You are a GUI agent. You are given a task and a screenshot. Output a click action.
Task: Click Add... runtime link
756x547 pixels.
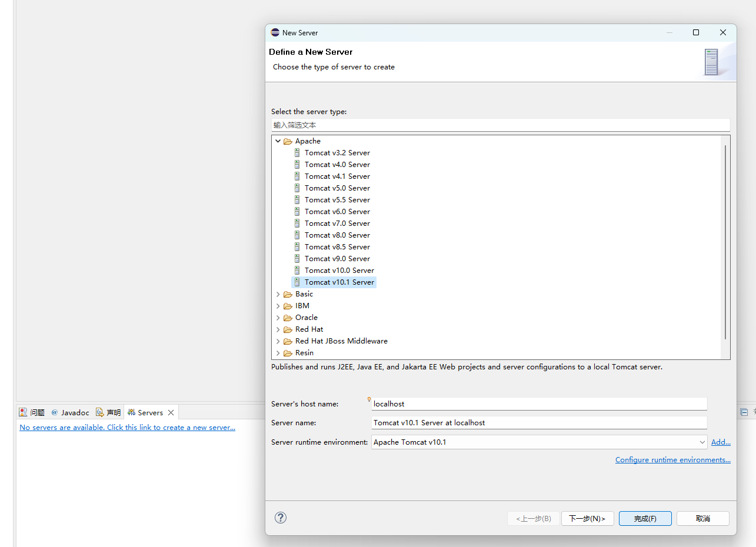click(x=721, y=442)
